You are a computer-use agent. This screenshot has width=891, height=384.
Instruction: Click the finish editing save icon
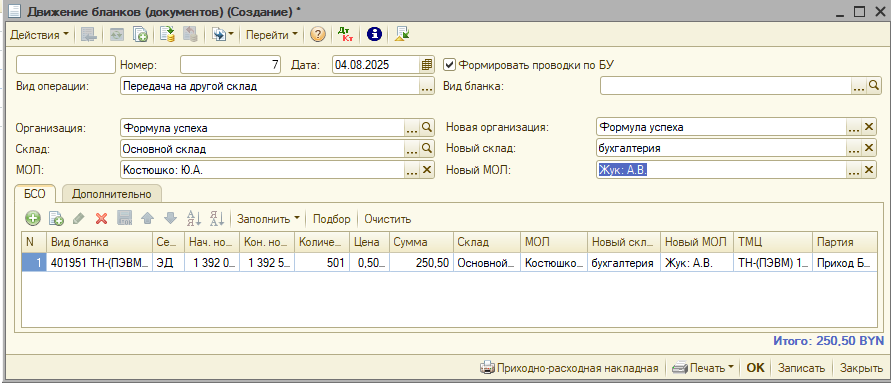point(124,218)
